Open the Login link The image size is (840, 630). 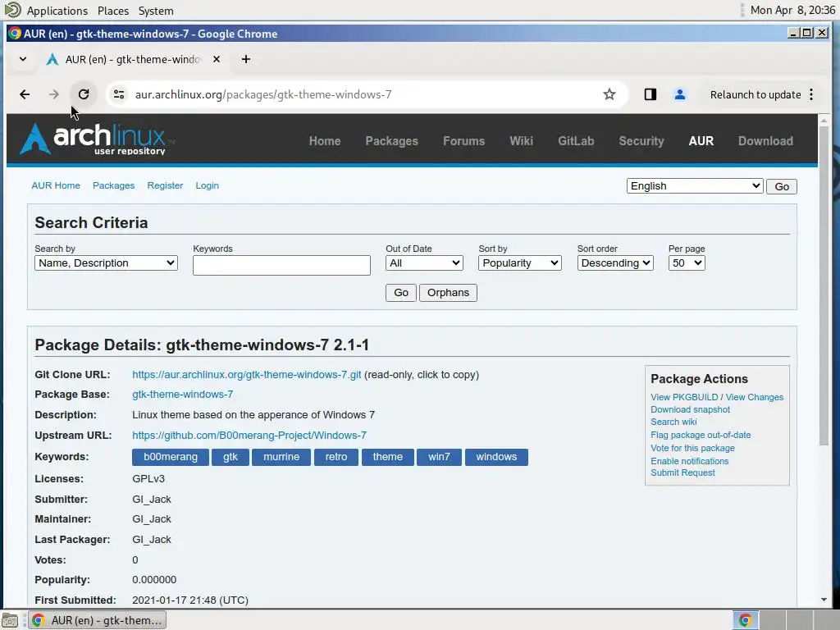click(208, 185)
